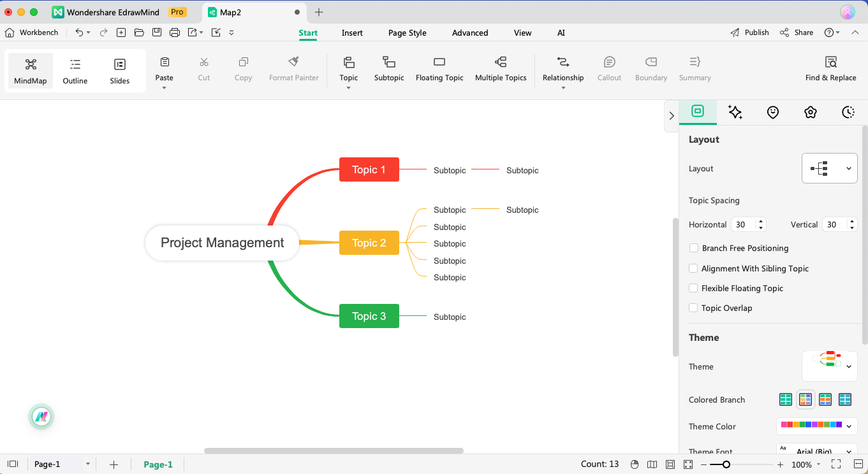Switch to the View ribbon tab
The height and width of the screenshot is (474, 868).
pos(523,32)
